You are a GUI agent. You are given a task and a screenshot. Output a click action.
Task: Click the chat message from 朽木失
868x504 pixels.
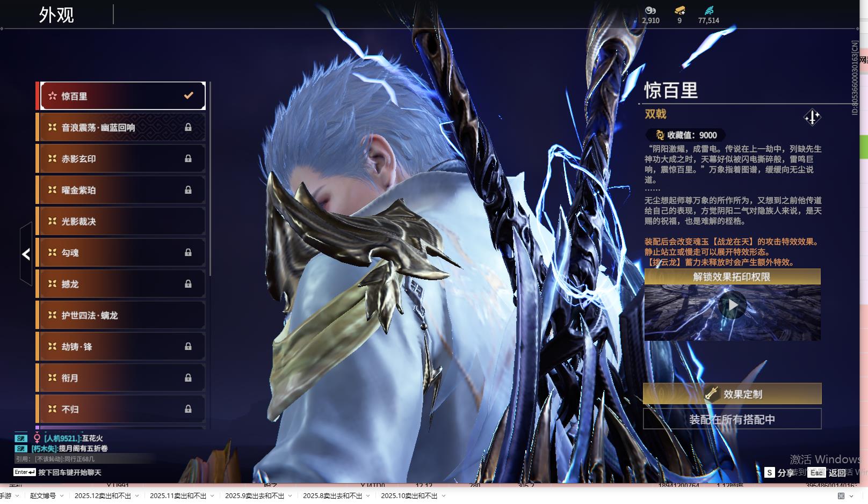click(69, 448)
